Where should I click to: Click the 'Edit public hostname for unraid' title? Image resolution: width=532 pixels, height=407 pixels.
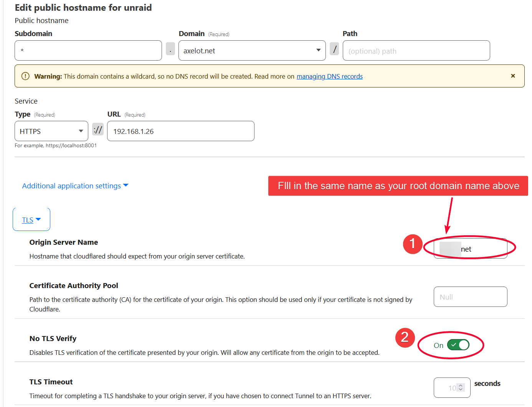83,8
